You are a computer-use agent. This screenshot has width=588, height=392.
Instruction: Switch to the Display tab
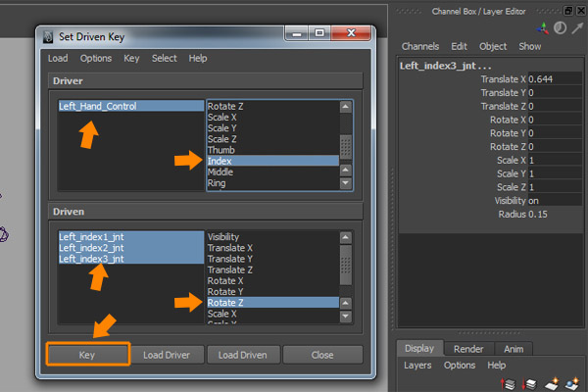point(419,349)
